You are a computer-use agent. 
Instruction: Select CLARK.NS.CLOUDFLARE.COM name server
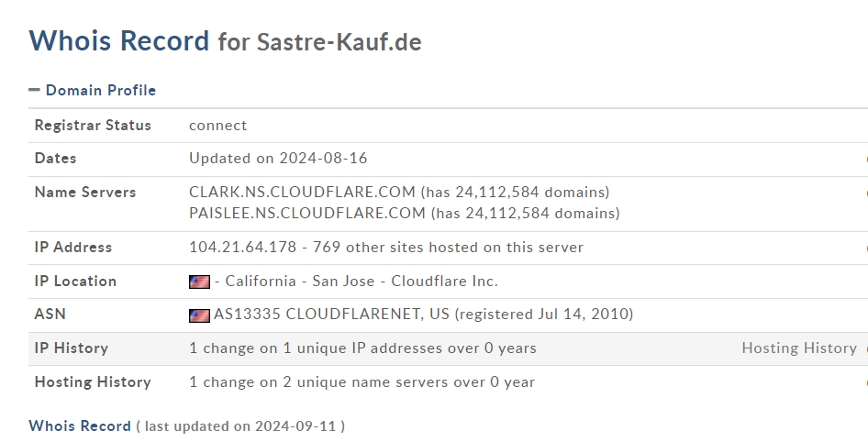302,192
